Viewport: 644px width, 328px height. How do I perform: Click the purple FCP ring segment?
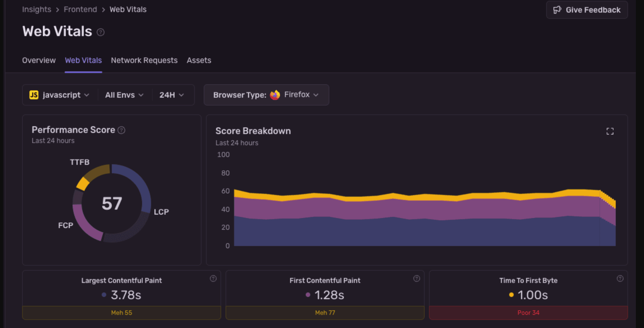83,225
